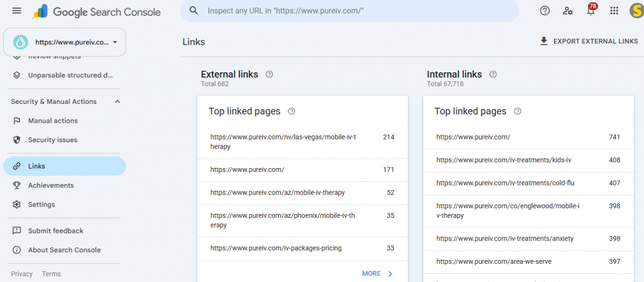Open the help question mark icon
Screen dimensions: 644x282
(545, 11)
